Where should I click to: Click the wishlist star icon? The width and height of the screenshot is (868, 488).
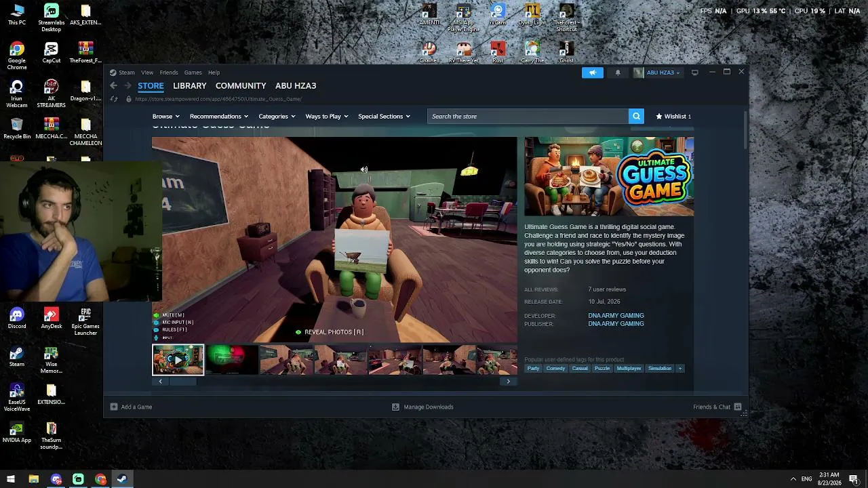pyautogui.click(x=658, y=117)
